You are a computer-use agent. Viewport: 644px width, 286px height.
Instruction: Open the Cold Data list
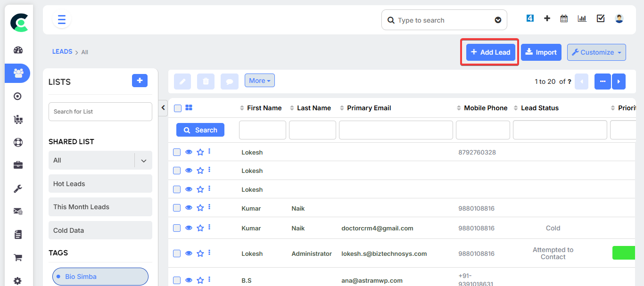click(x=100, y=230)
